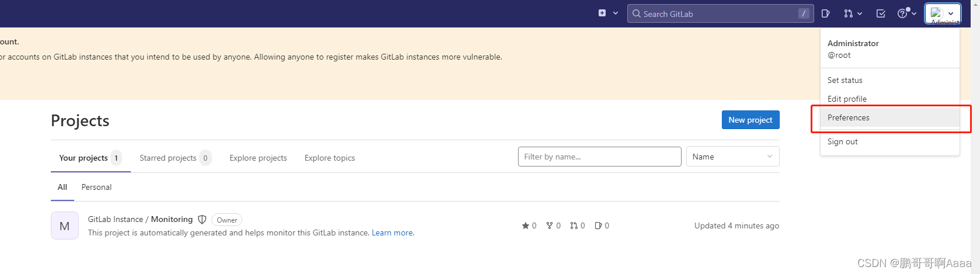Focus the Search GitLab field

coord(720,13)
